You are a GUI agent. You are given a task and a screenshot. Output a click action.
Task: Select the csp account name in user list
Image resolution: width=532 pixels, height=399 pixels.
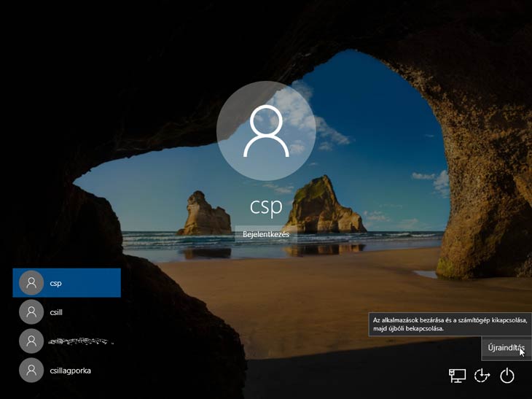57,283
